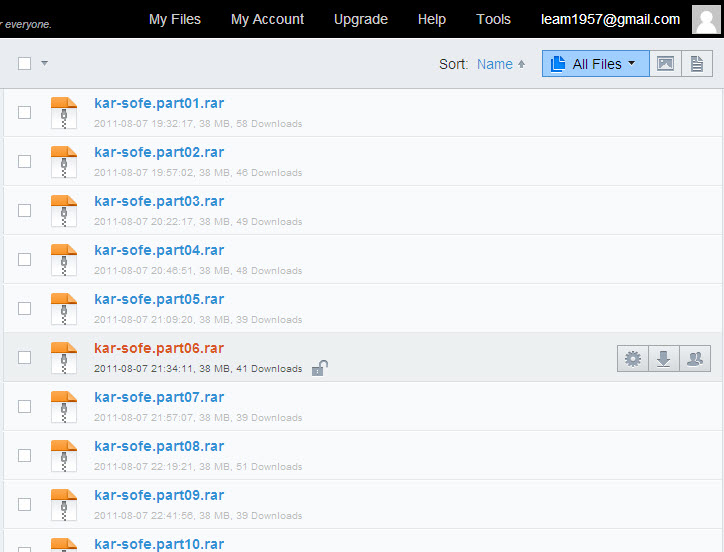The image size is (724, 552).
Task: Check the box for kar-sofe.part08.rar
Action: [x=24, y=455]
